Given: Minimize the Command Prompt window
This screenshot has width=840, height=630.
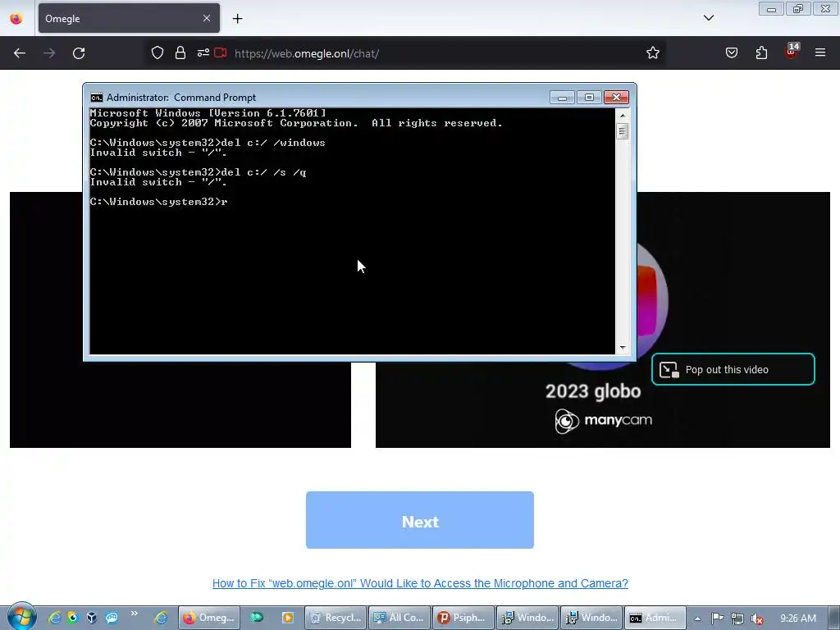Looking at the screenshot, I should click(562, 98).
